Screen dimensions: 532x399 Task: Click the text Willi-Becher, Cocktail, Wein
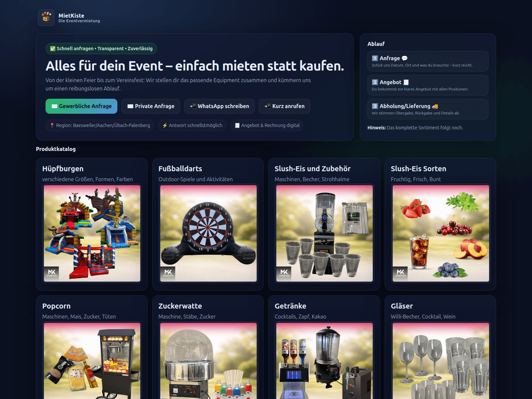[x=423, y=317]
